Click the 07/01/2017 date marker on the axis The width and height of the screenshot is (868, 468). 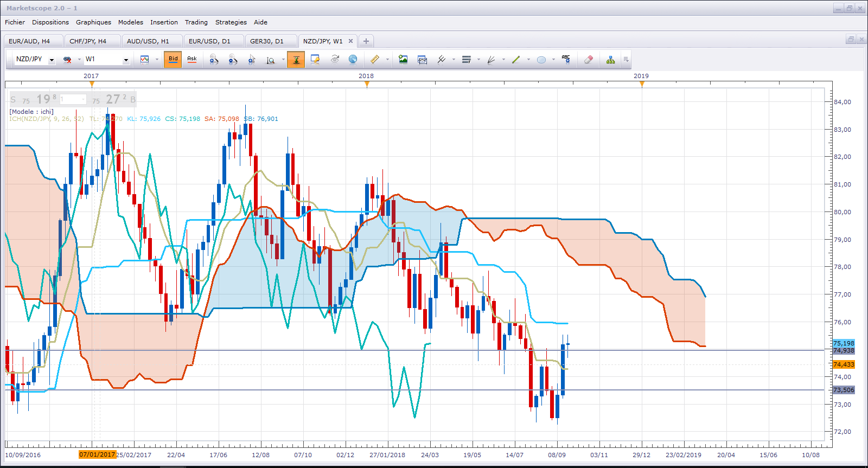tap(97, 454)
